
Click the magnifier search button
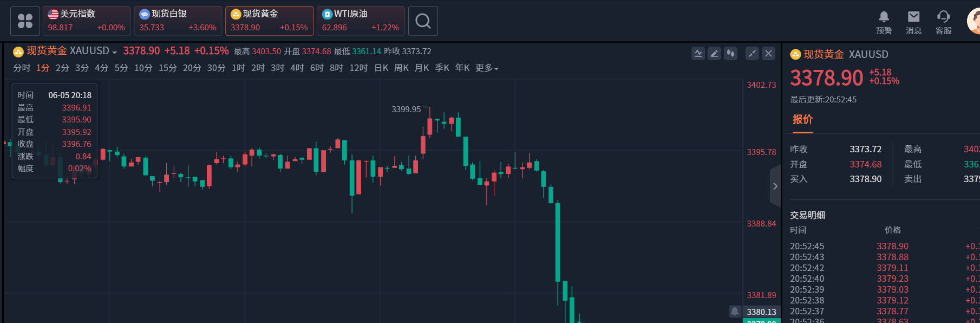423,21
